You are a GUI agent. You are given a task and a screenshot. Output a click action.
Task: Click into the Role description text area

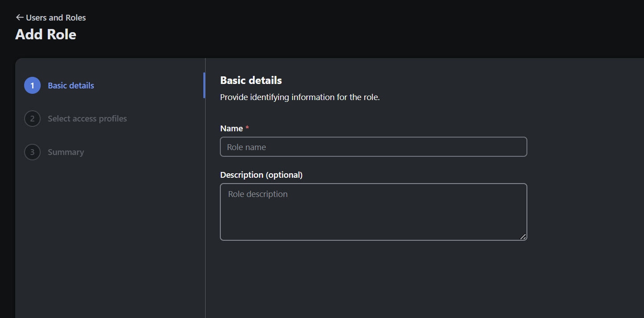[374, 212]
